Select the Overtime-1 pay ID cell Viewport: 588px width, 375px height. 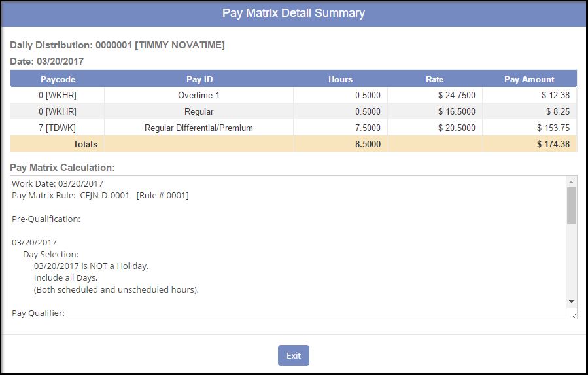pos(199,95)
